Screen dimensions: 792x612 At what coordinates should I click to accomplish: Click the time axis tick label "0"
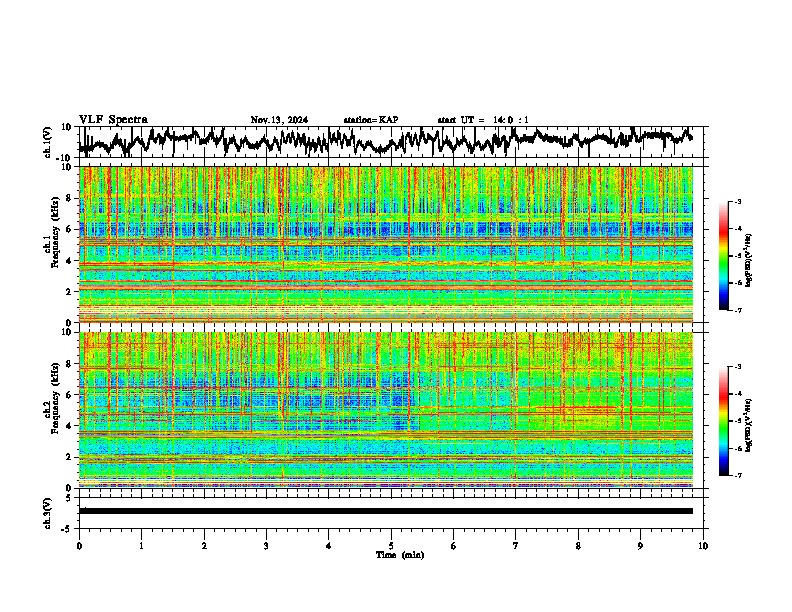click(79, 546)
